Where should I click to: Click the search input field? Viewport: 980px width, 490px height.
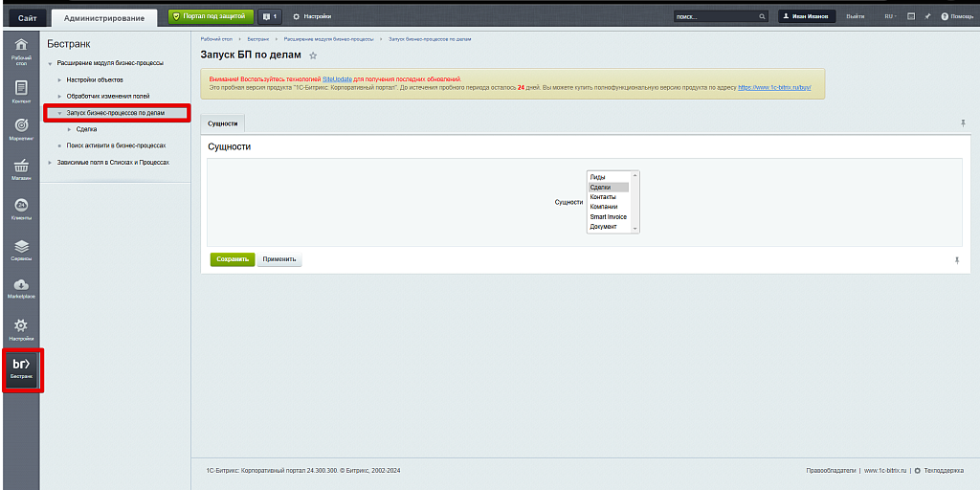715,16
